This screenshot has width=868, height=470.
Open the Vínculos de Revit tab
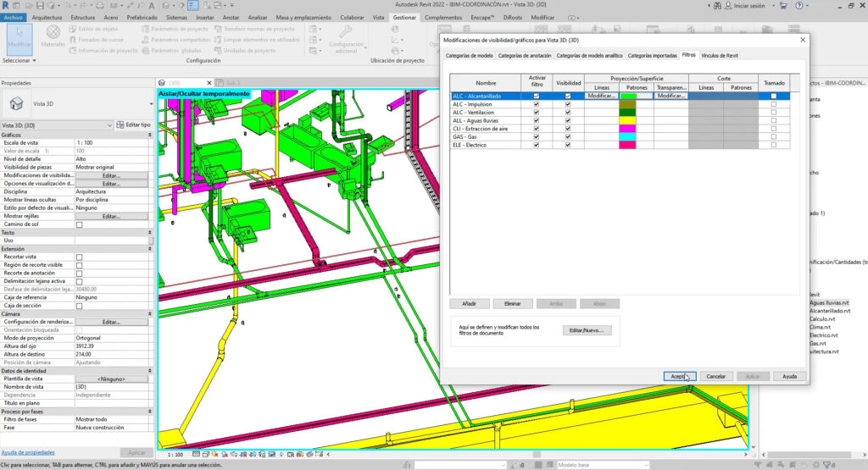pos(719,55)
